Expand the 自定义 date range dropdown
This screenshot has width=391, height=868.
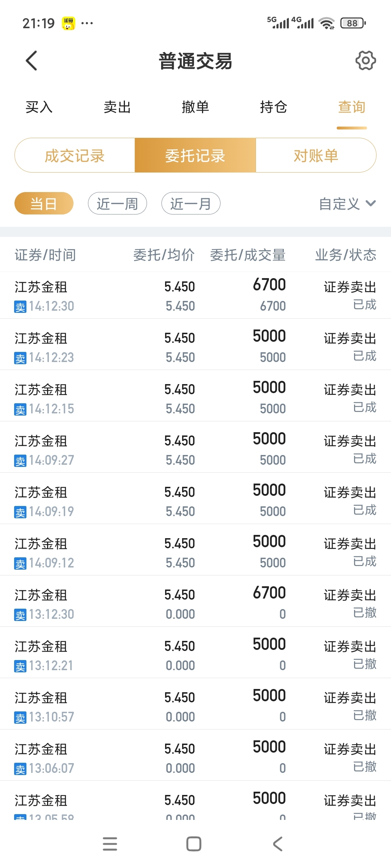point(348,204)
